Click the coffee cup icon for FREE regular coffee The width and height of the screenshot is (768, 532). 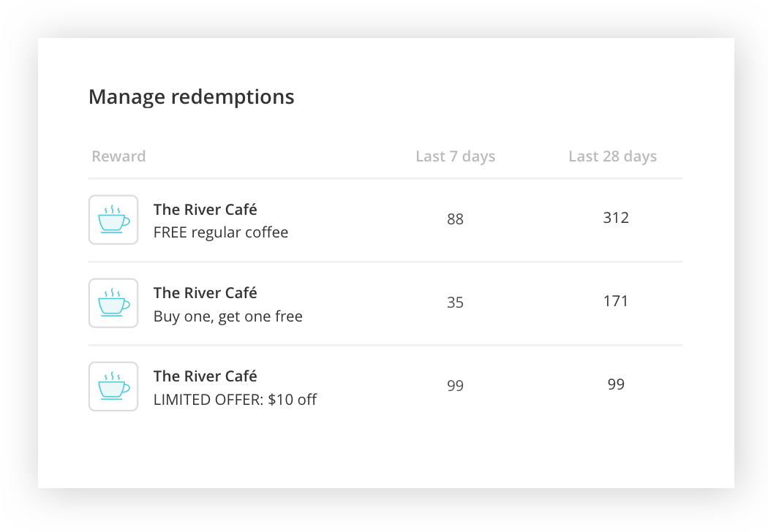tap(113, 219)
